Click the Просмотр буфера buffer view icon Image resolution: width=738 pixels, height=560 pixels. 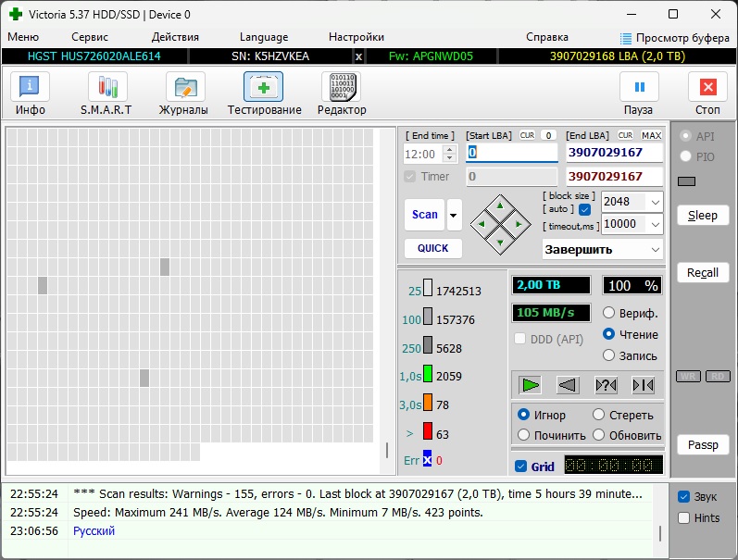coord(626,39)
